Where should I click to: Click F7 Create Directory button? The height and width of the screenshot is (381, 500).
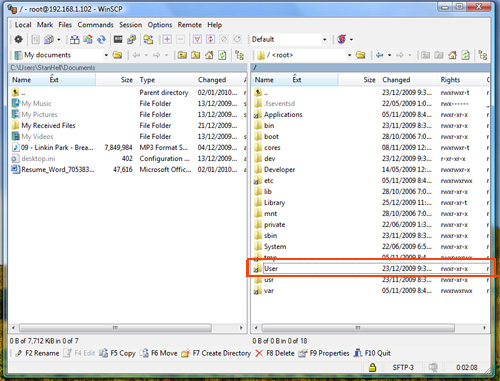coord(216,353)
